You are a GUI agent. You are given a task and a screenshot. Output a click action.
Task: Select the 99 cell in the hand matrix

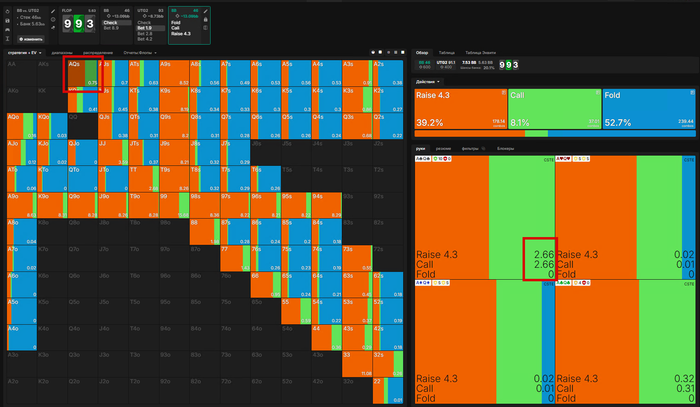click(x=174, y=205)
